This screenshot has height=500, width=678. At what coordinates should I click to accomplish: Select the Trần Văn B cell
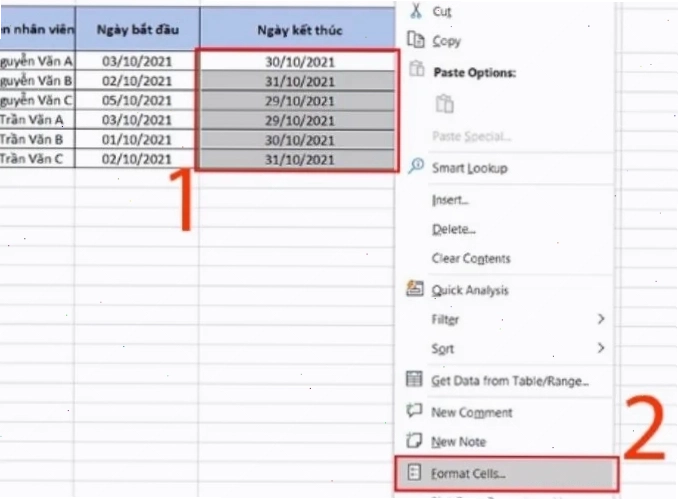coord(37,139)
